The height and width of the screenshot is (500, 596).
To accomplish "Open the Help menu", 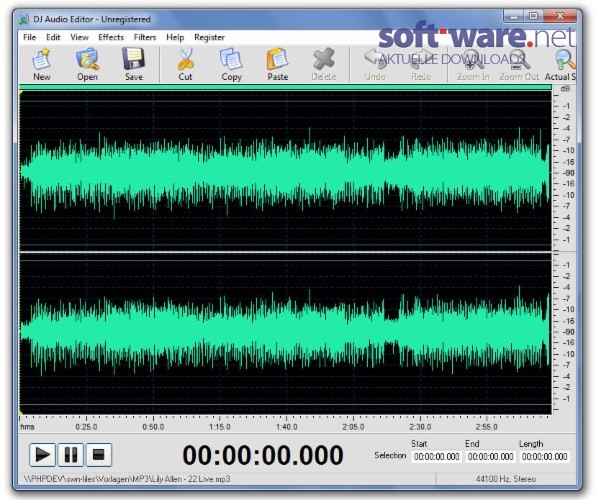I will pos(175,37).
